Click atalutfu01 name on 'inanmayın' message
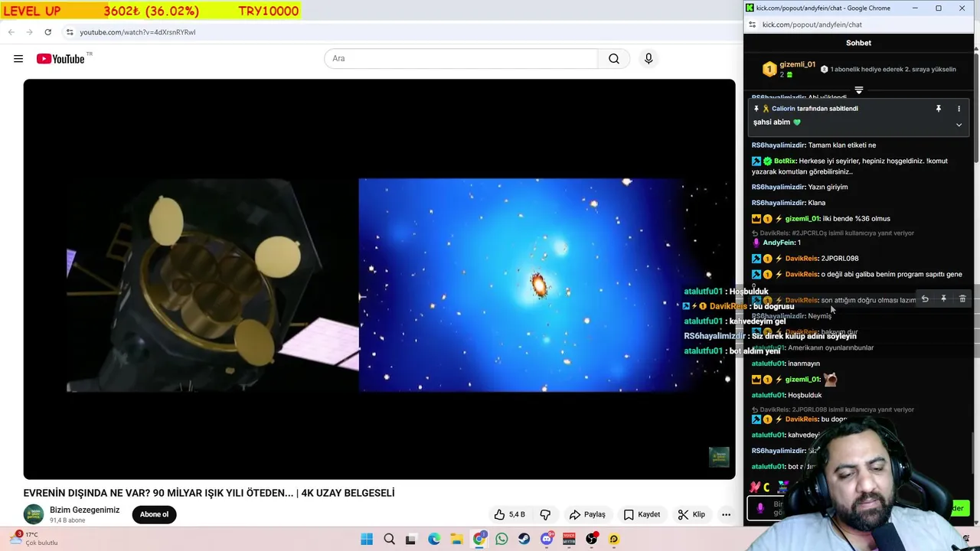 click(768, 364)
